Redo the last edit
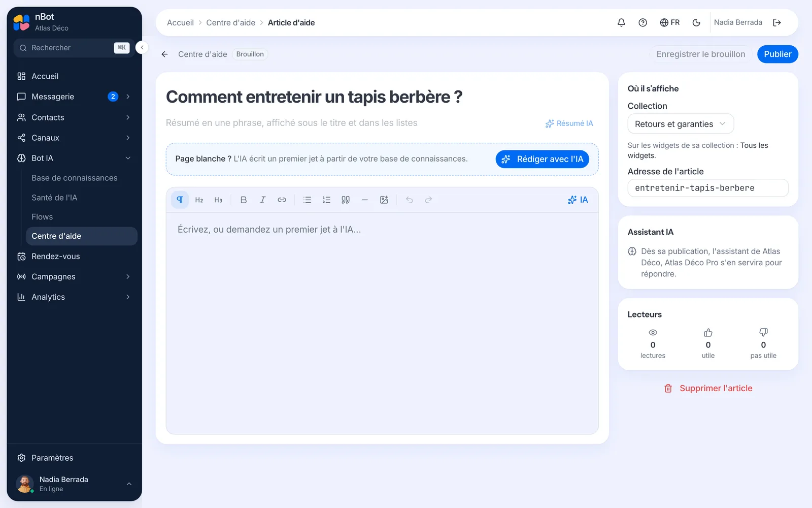This screenshot has width=812, height=508. (x=428, y=200)
